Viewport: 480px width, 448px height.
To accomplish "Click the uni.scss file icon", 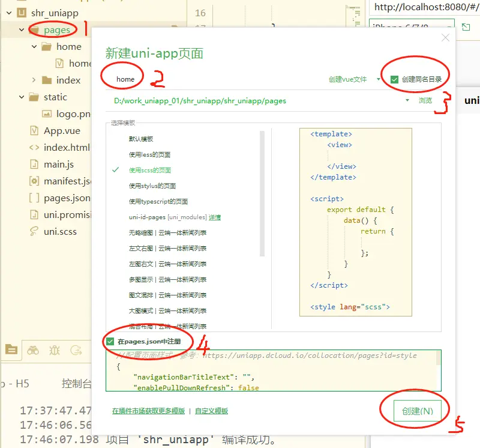I will (34, 232).
